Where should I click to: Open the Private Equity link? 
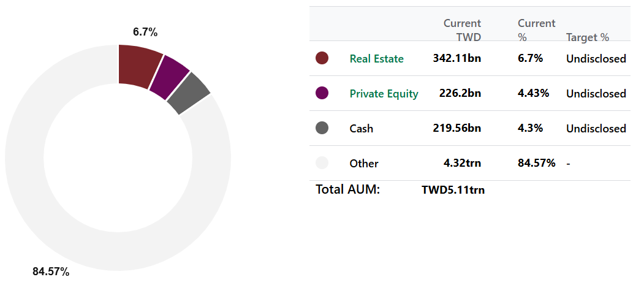(x=384, y=94)
